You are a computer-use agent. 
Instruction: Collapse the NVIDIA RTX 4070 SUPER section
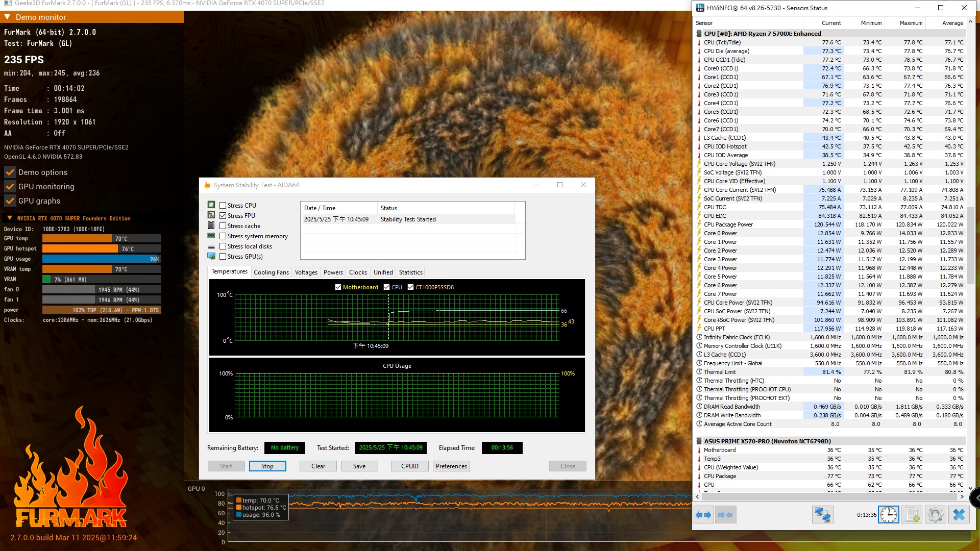[9, 218]
